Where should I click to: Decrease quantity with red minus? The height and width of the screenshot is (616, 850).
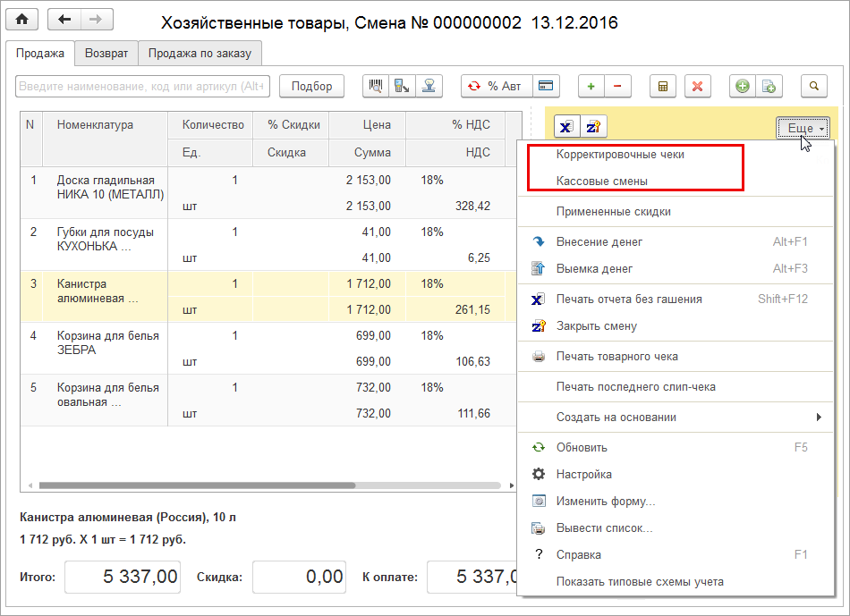[617, 86]
